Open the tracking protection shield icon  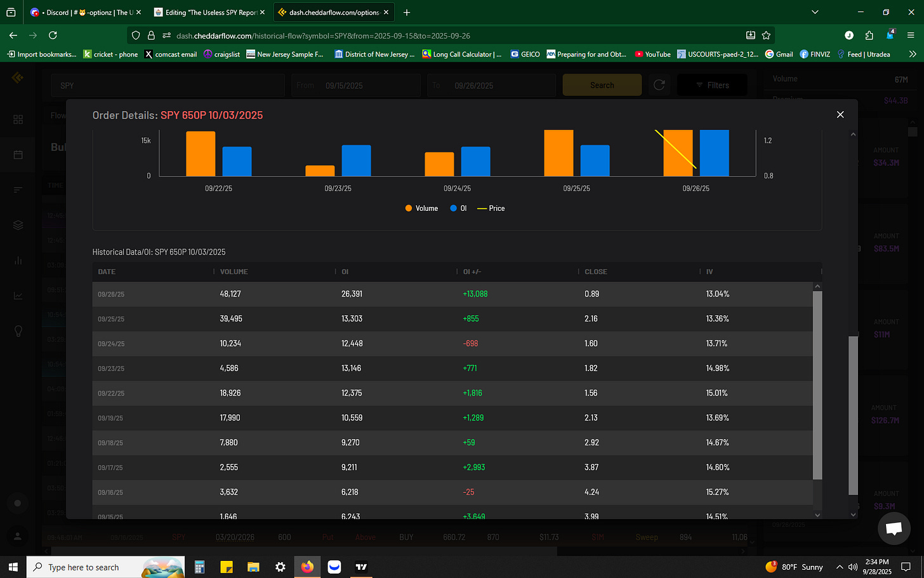(136, 36)
